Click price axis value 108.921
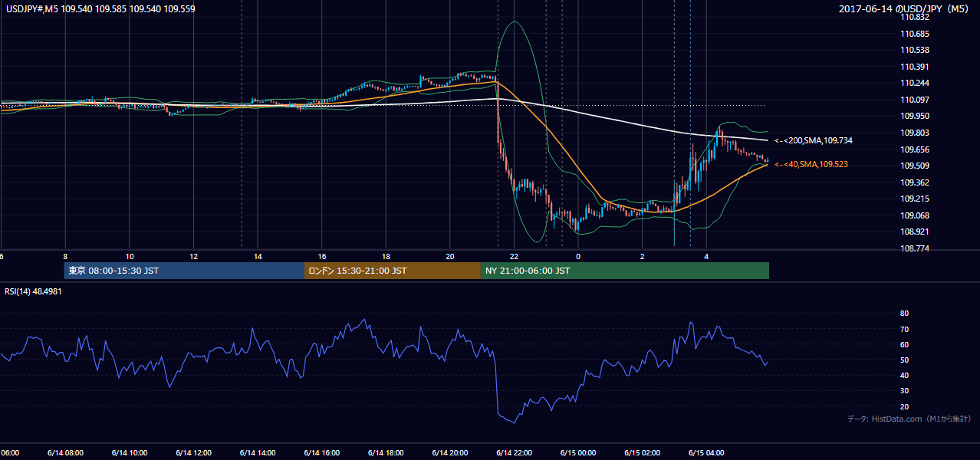Image resolution: width=980 pixels, height=460 pixels. click(916, 232)
